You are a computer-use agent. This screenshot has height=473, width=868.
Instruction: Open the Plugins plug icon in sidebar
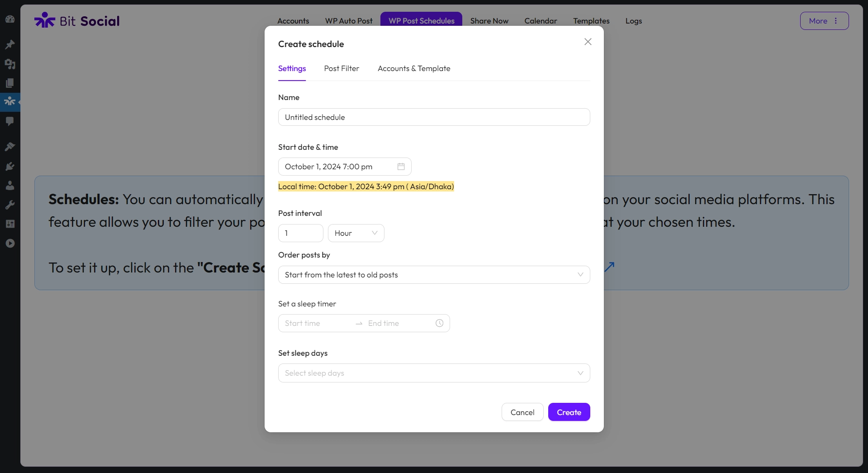click(x=10, y=167)
